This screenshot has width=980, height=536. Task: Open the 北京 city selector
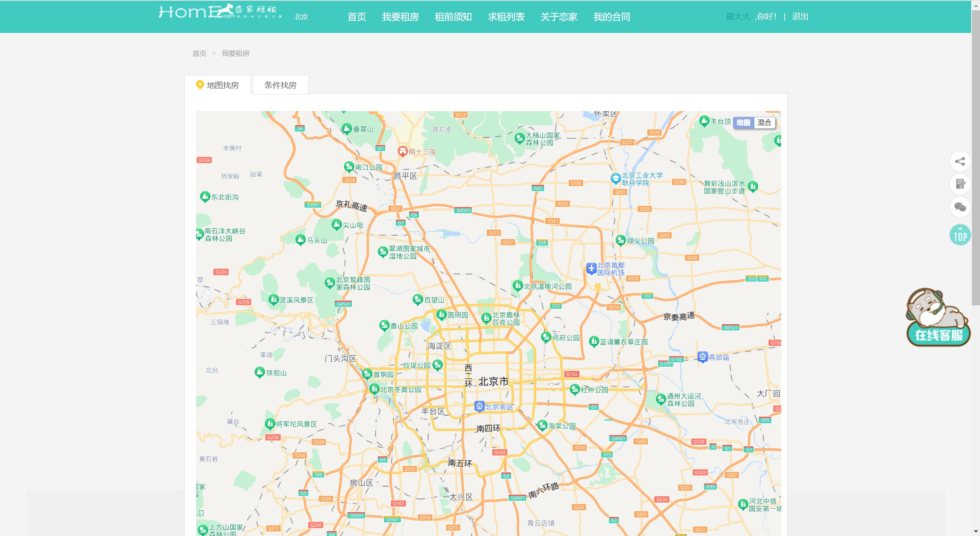tap(301, 17)
